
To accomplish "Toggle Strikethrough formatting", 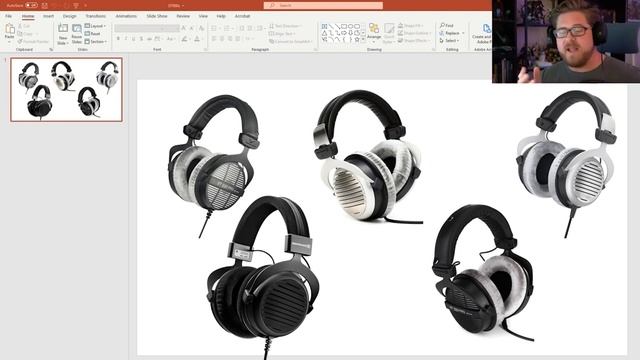I will [x=149, y=39].
